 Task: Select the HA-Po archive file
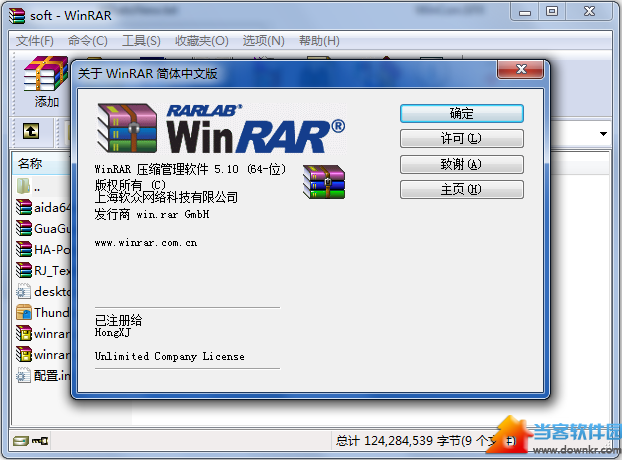(43, 249)
